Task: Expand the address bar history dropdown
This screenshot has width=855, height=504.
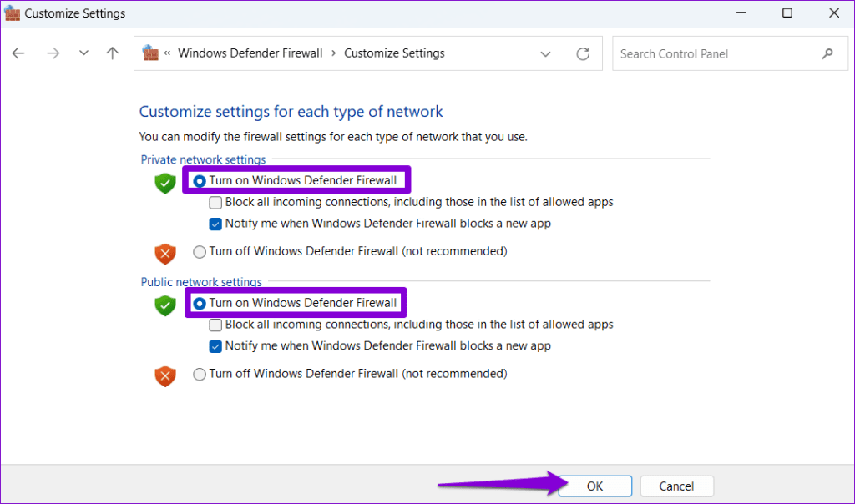Action: pos(545,53)
